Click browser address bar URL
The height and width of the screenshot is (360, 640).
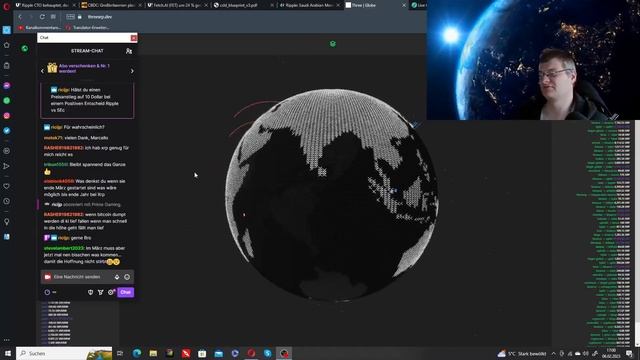click(x=100, y=17)
